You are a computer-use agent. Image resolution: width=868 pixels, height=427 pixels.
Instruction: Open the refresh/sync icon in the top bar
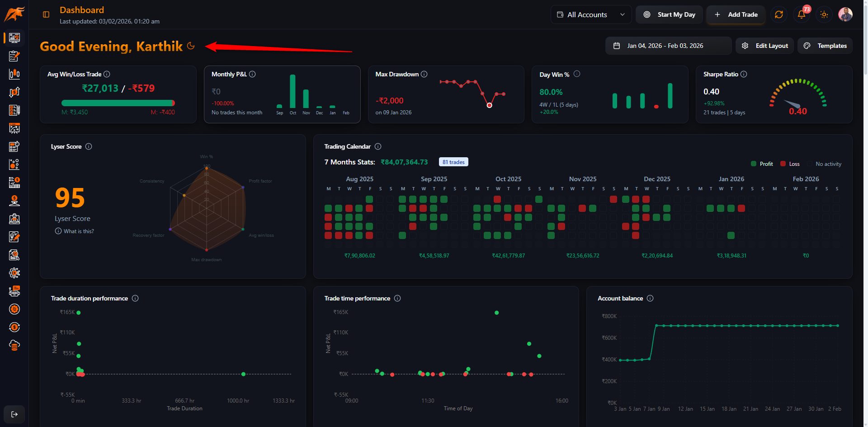pyautogui.click(x=778, y=14)
